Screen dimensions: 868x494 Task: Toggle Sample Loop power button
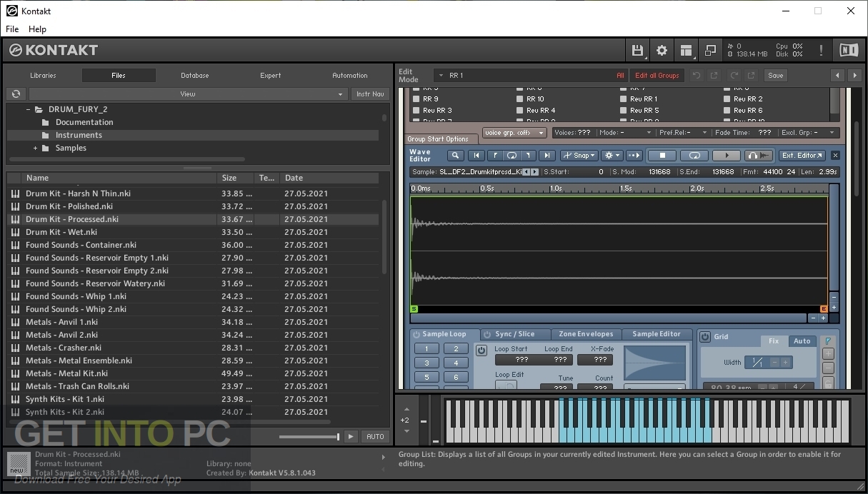[416, 334]
